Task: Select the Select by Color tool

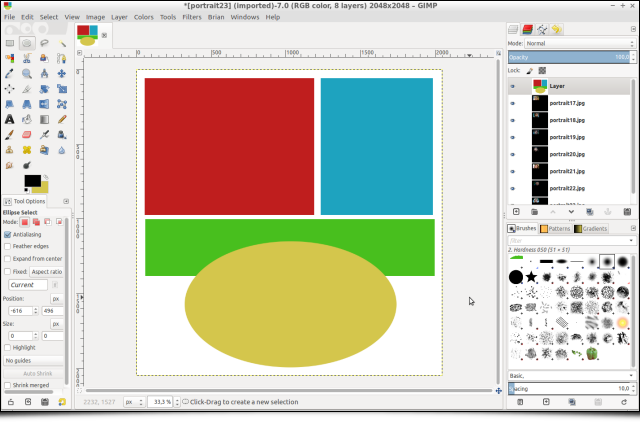Action: (x=9, y=58)
